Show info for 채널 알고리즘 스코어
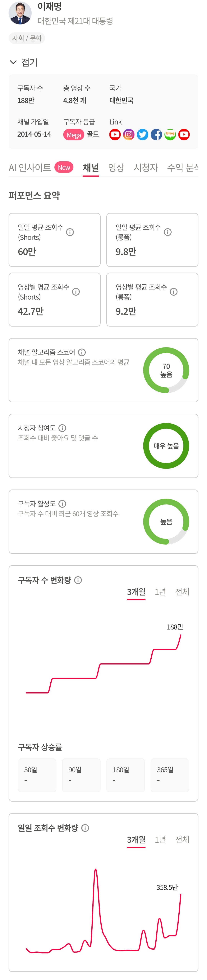The height and width of the screenshot is (980, 207). tap(82, 352)
